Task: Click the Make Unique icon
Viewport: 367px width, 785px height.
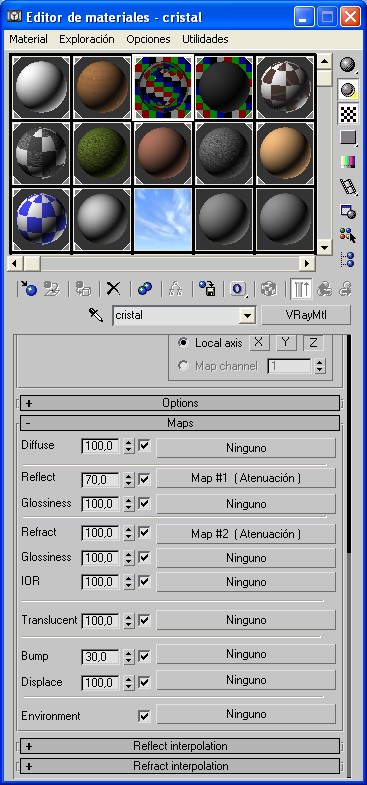Action: (x=176, y=289)
